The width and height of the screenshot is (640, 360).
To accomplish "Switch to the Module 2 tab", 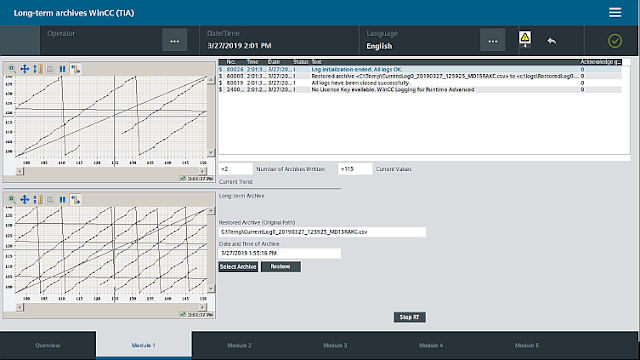I will click(x=239, y=345).
